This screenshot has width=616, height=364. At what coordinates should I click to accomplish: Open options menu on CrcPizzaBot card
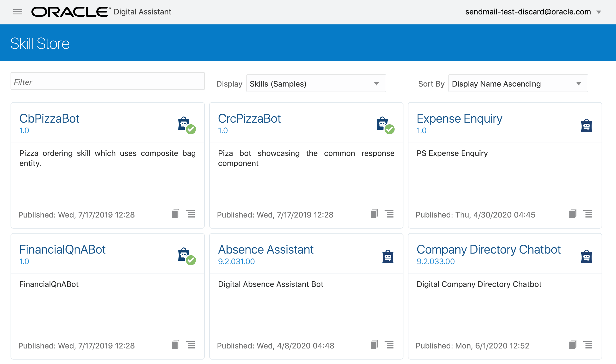click(389, 214)
